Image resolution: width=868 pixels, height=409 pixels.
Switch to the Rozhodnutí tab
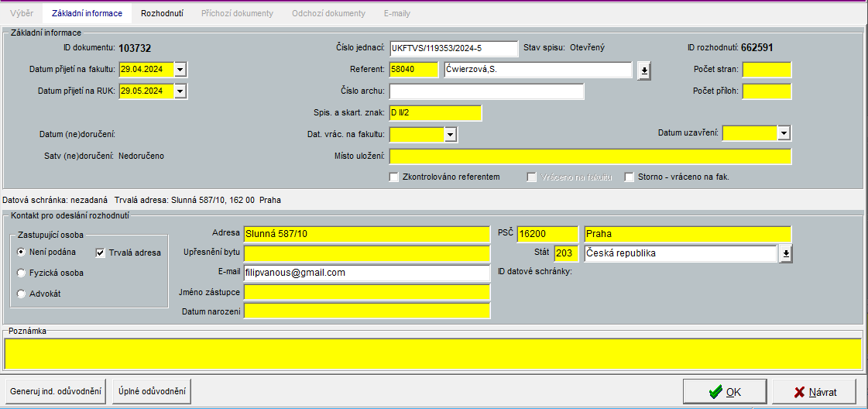(162, 14)
